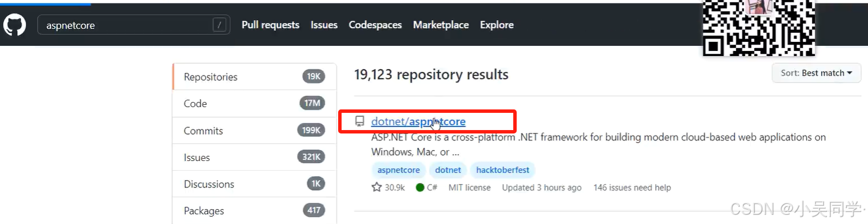Click the dotnet topic tag

tap(448, 170)
